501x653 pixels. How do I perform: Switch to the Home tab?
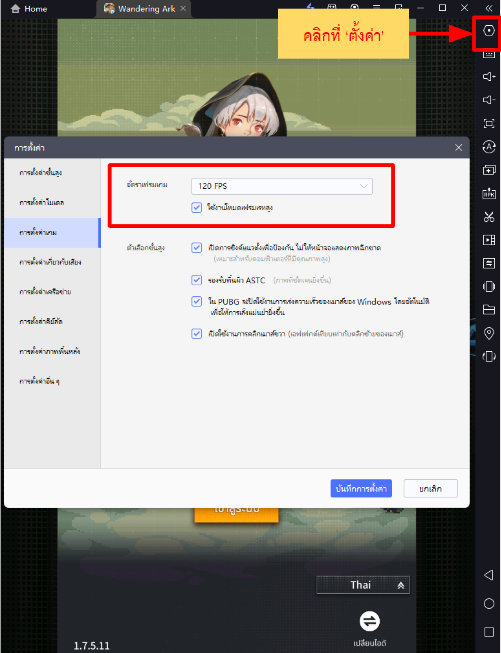pos(29,9)
